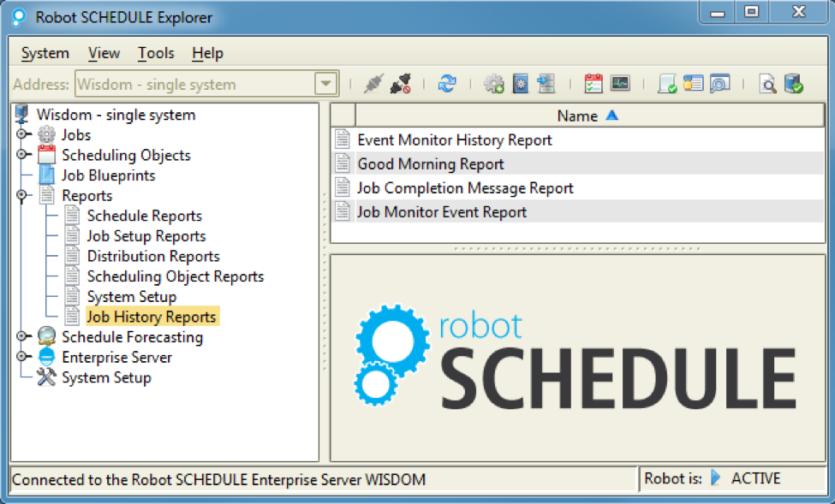Click the Event Monitor History Report document icon
Screen dimensions: 835x504
point(343,139)
